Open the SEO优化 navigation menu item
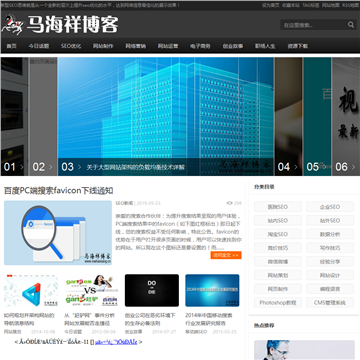 point(71,46)
